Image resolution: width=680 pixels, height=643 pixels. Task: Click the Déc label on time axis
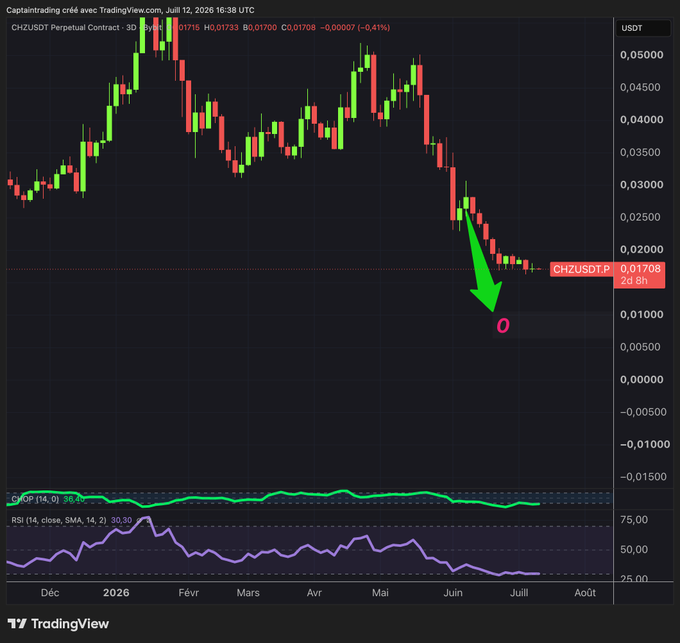tap(50, 593)
